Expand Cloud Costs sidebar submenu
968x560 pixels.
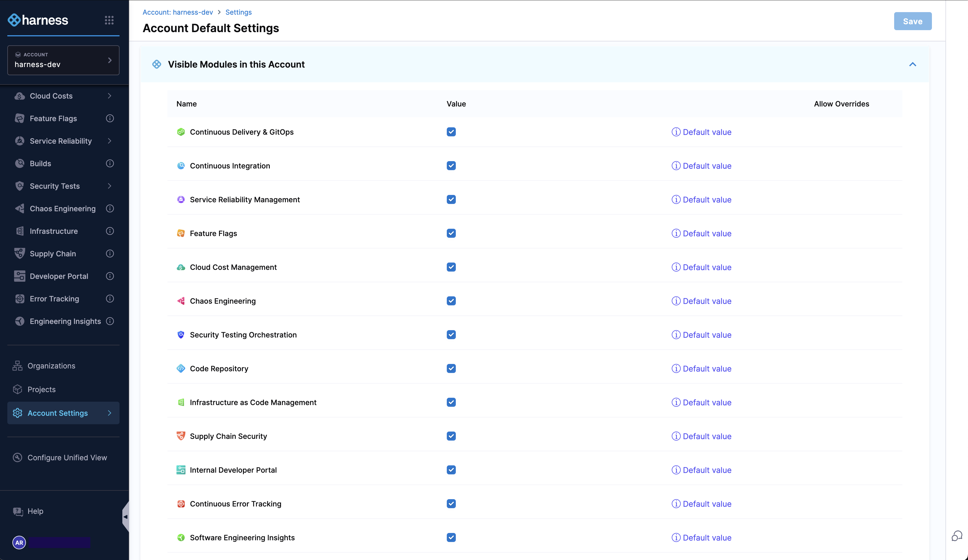click(x=109, y=96)
